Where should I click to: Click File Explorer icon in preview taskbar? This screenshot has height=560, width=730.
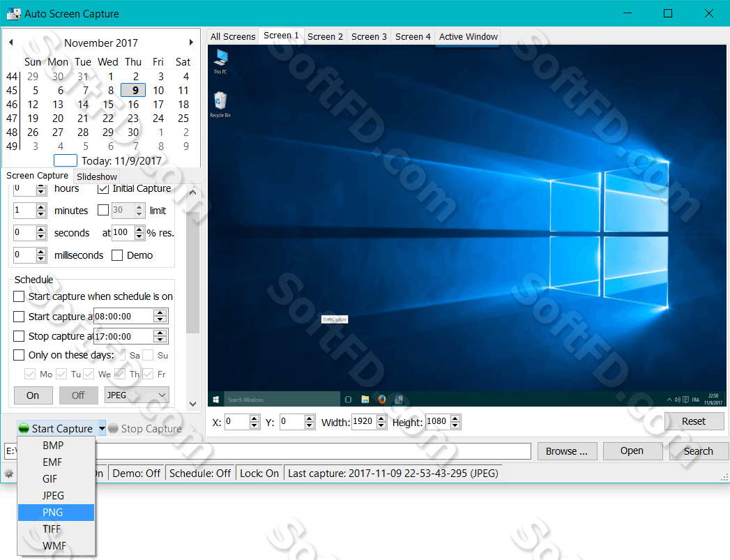(x=365, y=400)
